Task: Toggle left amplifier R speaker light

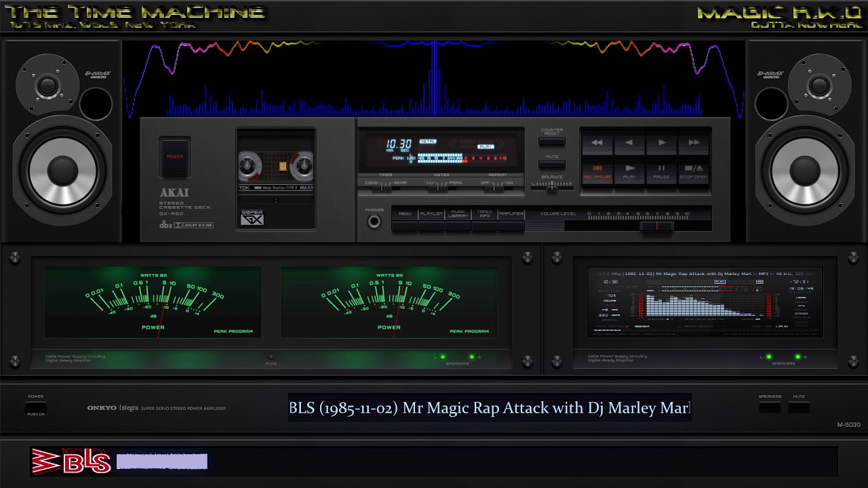Action: coord(471,357)
